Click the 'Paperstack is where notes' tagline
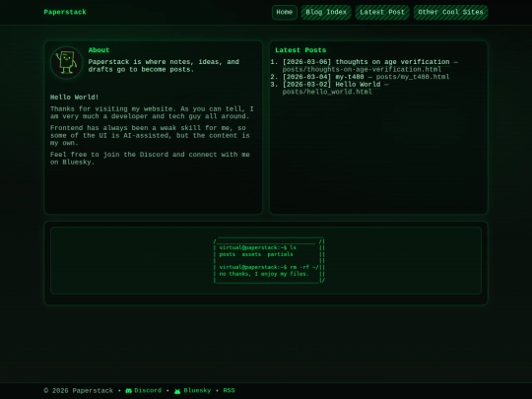This screenshot has height=399, width=532. [164, 65]
